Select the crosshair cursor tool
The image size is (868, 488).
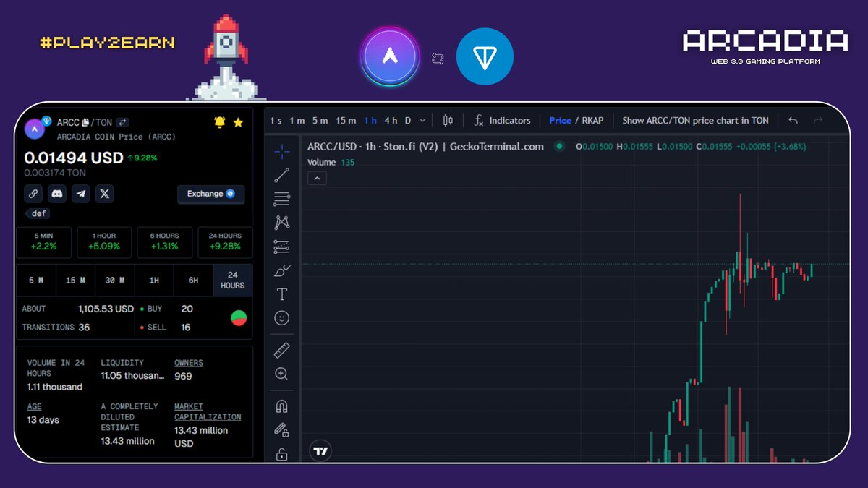pyautogui.click(x=282, y=151)
